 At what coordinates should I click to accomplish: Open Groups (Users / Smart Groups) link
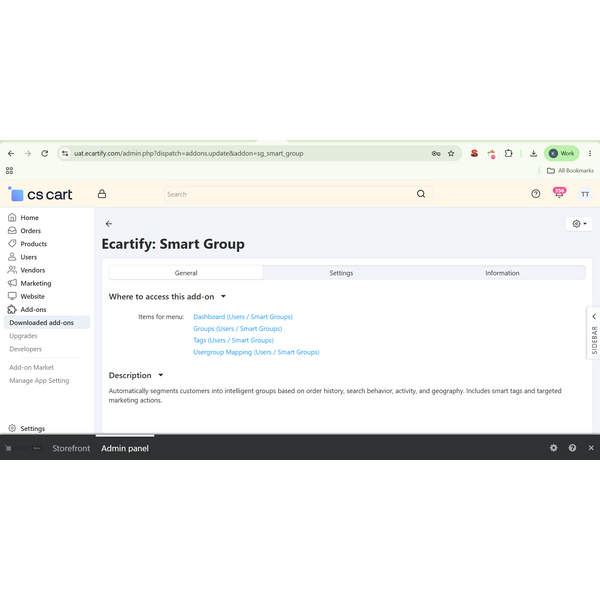[238, 329]
